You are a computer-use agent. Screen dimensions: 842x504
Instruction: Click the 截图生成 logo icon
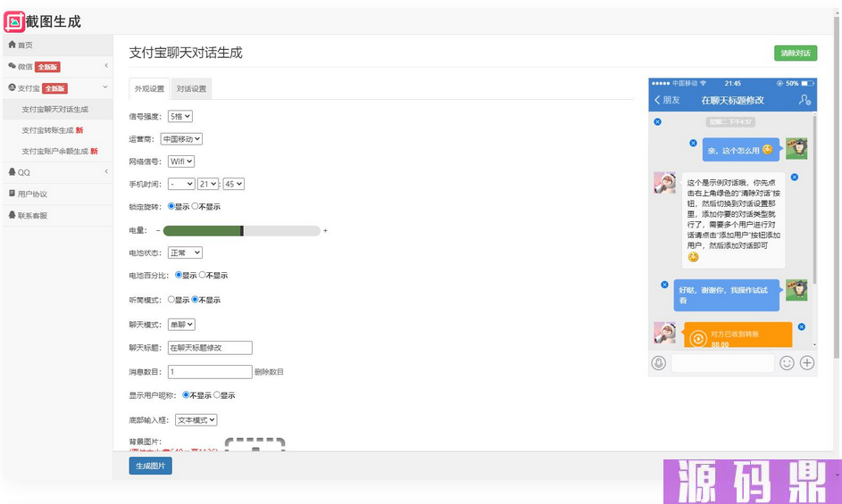click(14, 21)
